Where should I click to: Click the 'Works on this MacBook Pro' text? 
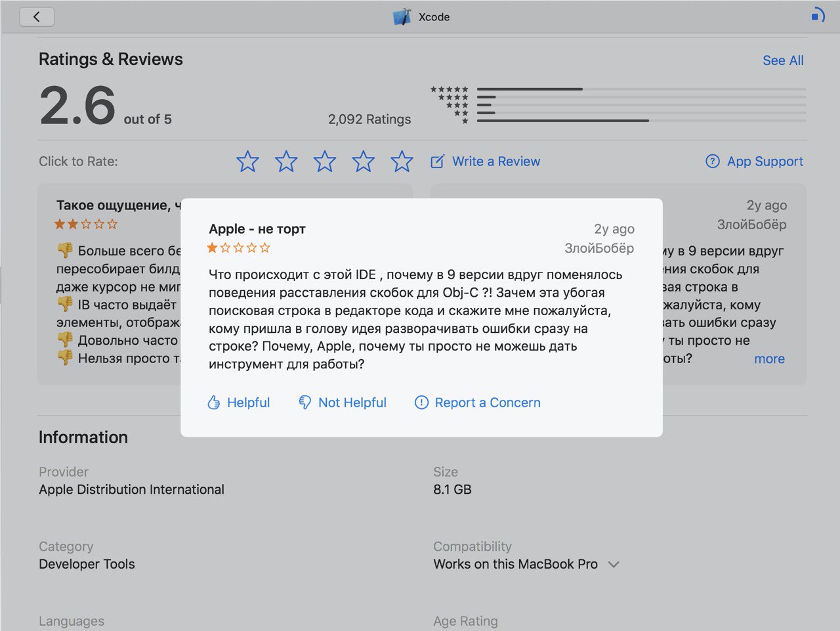coord(516,564)
